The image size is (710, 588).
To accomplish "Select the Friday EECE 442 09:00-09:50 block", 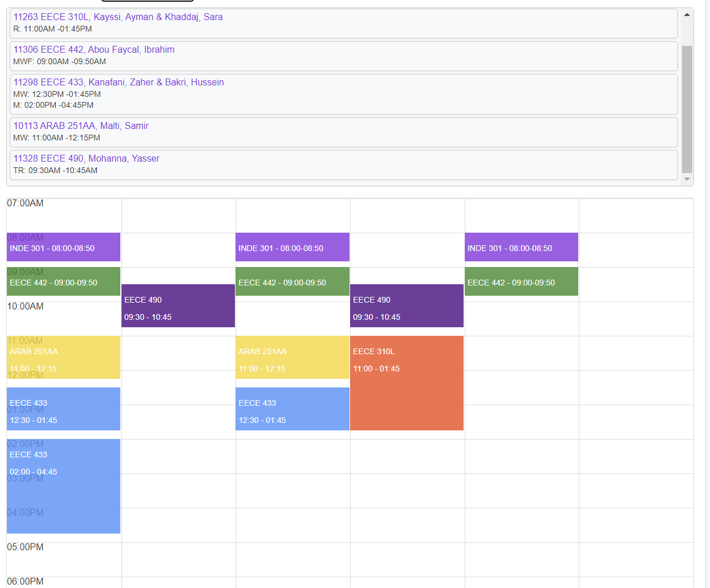I will (x=521, y=281).
